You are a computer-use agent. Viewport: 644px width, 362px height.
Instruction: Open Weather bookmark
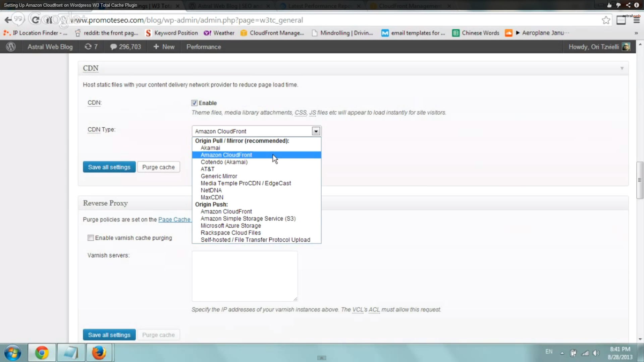[x=219, y=33]
